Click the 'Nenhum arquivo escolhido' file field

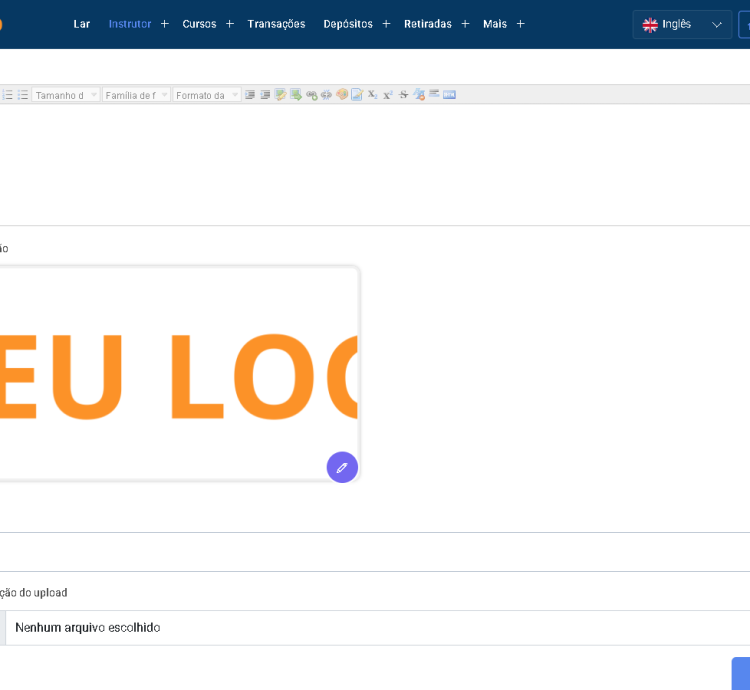(88, 628)
